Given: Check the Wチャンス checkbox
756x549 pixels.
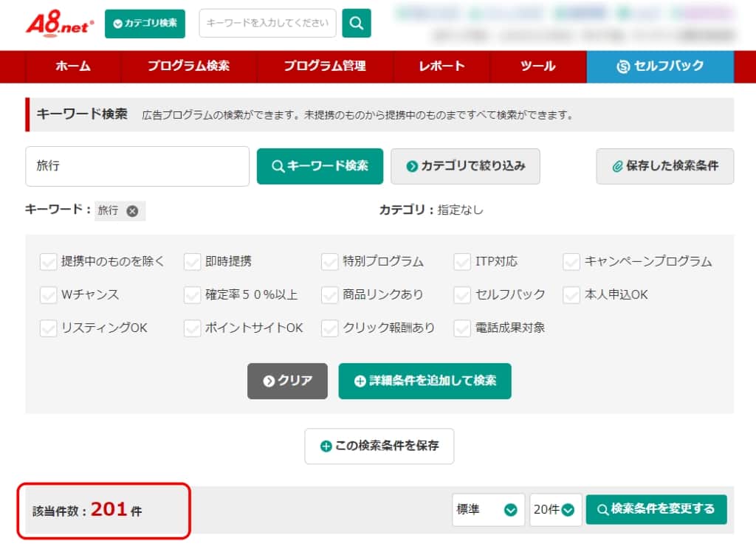Looking at the screenshot, I should click(x=48, y=295).
